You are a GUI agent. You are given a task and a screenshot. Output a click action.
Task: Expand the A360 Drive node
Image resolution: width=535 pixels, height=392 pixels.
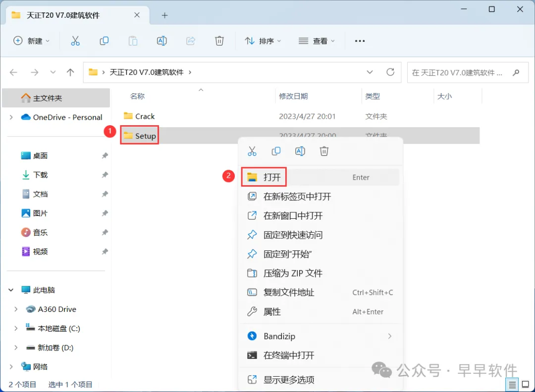16,309
